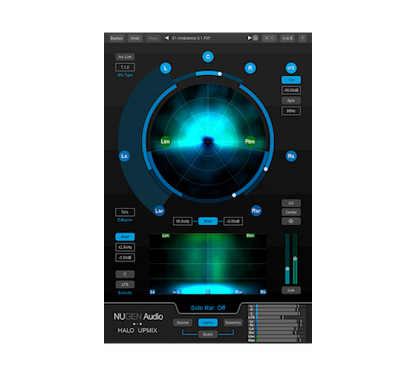The height and width of the screenshot is (376, 416).
Task: Open the 7.1.2 Mix Type selector
Action: 125,67
